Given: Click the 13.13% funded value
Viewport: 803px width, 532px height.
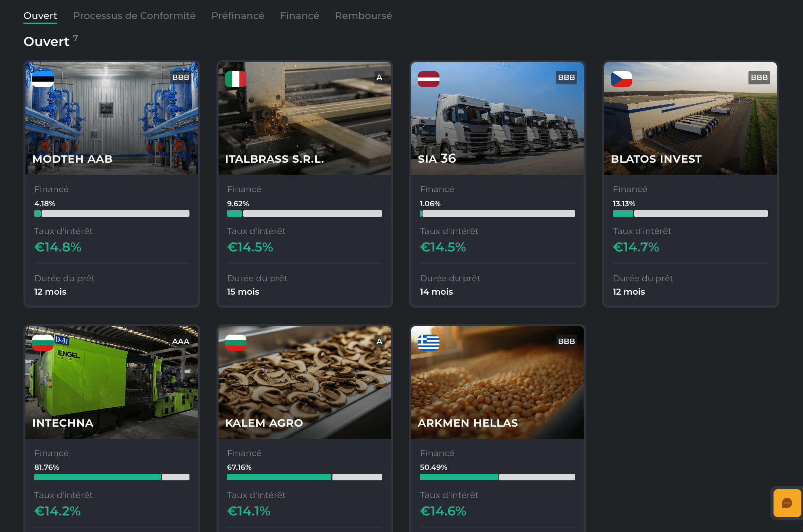Looking at the screenshot, I should 624,204.
